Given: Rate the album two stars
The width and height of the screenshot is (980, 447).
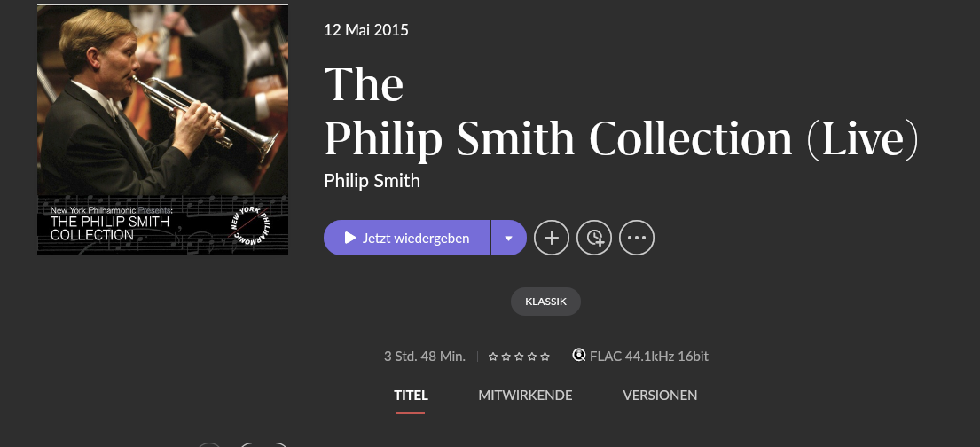Looking at the screenshot, I should point(506,357).
